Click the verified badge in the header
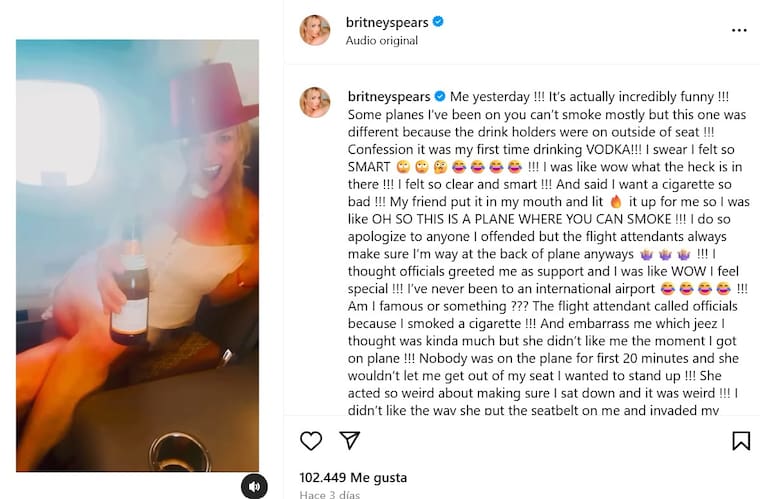This screenshot has height=499, width=760. click(x=438, y=22)
